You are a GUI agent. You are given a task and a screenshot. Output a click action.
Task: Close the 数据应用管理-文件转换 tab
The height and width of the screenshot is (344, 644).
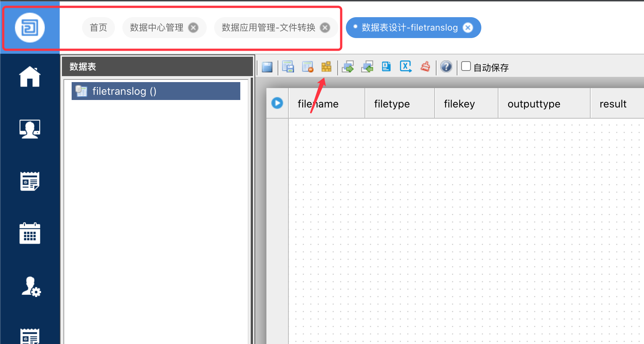325,28
